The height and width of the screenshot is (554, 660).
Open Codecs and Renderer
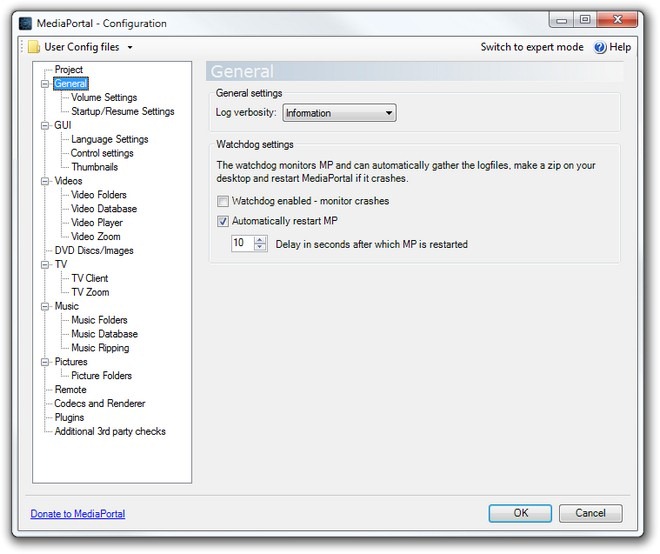(x=100, y=403)
